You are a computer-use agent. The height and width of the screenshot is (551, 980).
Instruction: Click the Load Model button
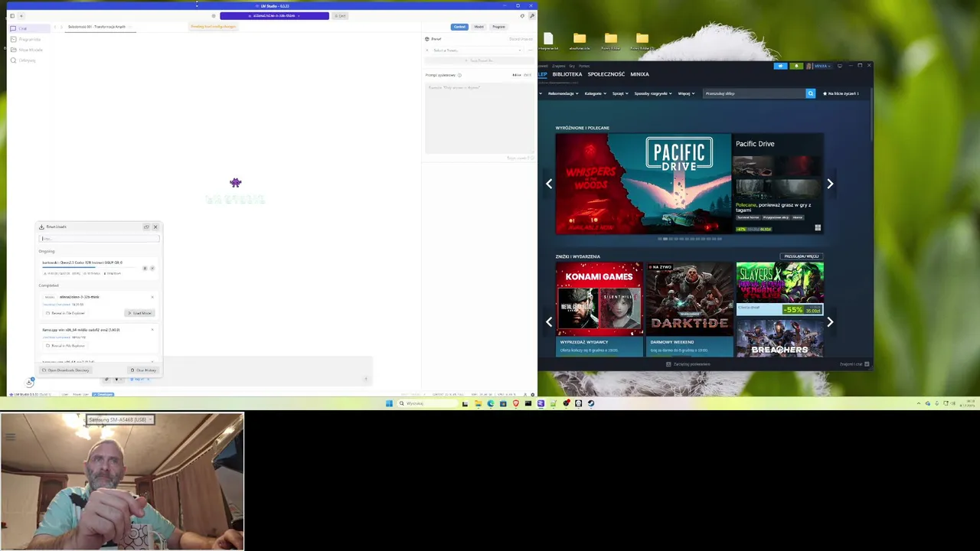coord(140,313)
